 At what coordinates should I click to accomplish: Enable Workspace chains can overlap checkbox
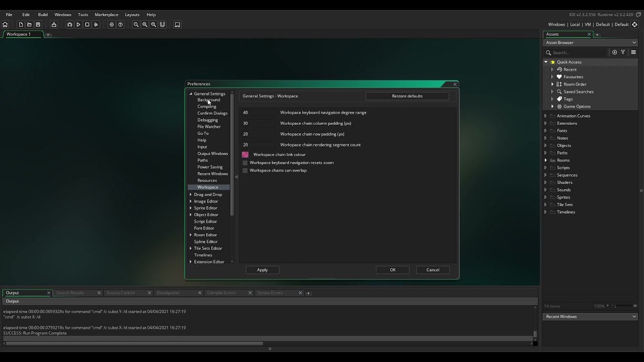tap(245, 170)
